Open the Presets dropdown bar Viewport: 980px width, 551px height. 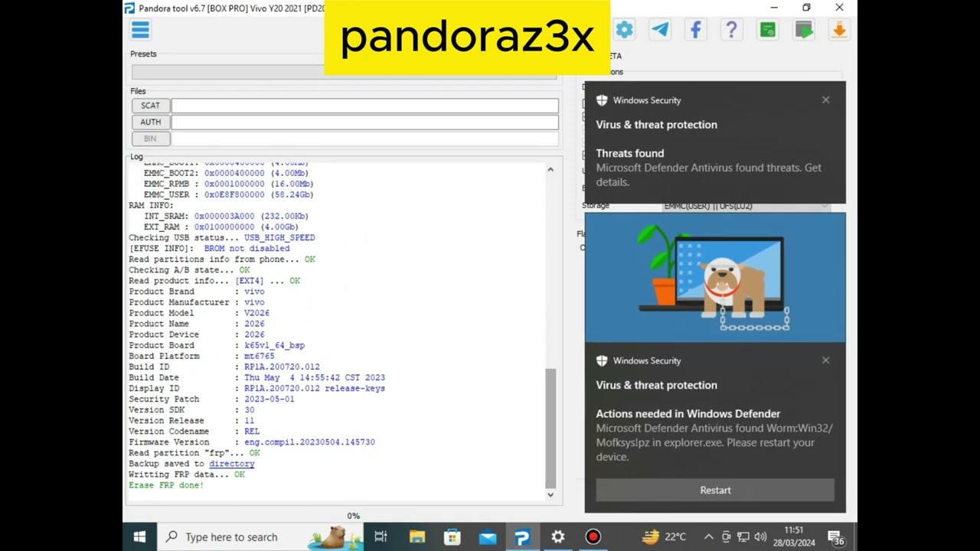click(344, 72)
